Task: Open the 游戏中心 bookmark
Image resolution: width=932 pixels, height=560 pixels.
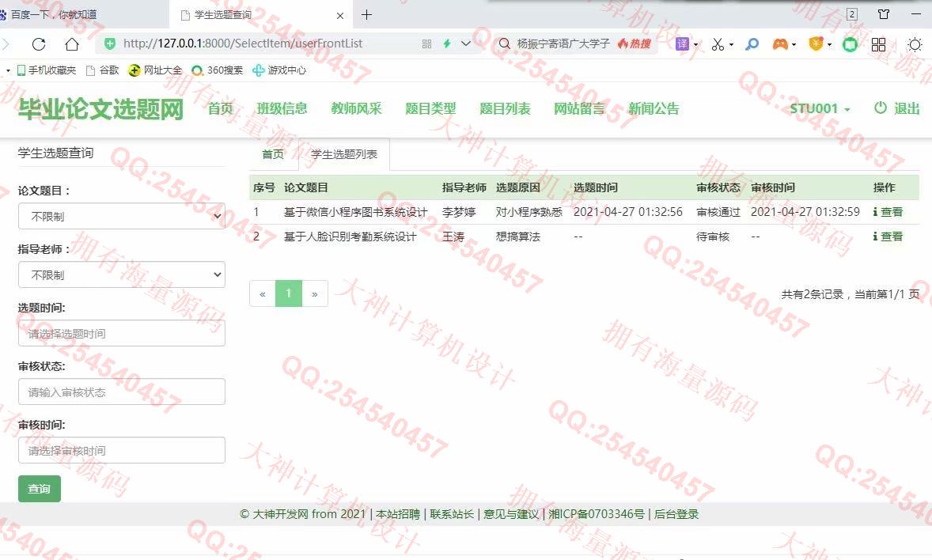Action: [x=279, y=70]
